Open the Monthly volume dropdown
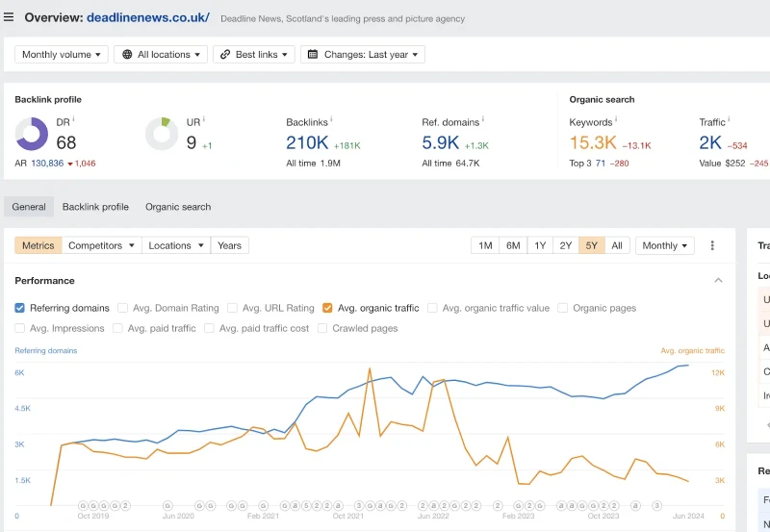This screenshot has height=532, width=770. (x=62, y=55)
